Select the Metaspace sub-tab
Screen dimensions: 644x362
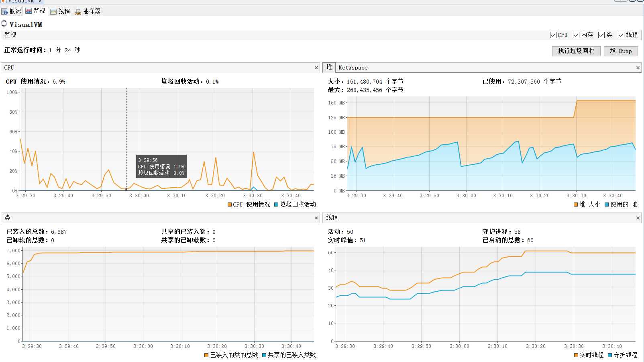[353, 68]
